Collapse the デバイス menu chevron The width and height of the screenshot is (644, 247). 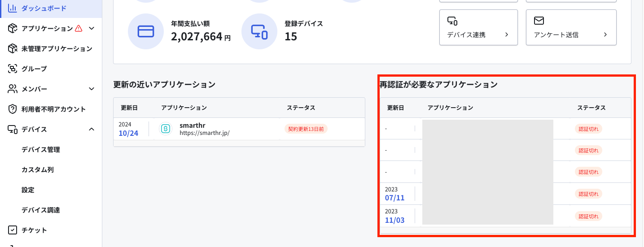pyautogui.click(x=92, y=129)
